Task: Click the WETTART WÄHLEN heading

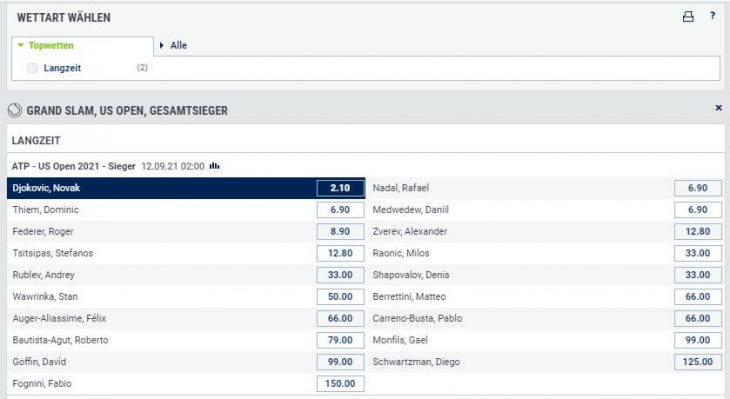Action: point(64,18)
